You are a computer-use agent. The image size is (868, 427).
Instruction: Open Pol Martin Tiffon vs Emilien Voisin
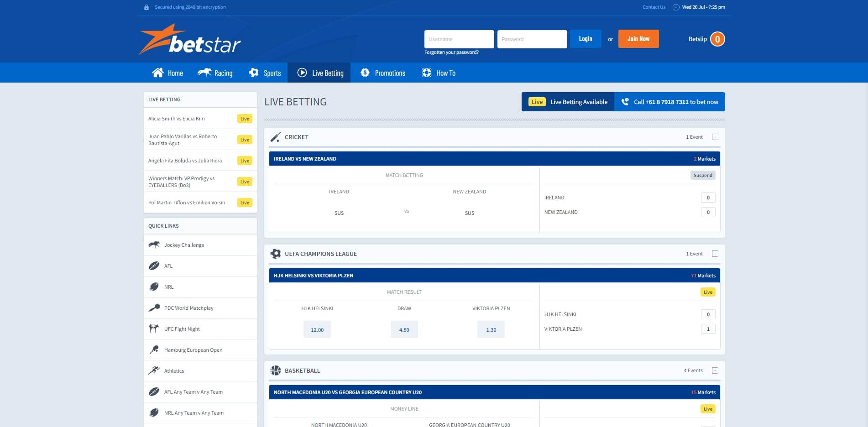[200, 203]
